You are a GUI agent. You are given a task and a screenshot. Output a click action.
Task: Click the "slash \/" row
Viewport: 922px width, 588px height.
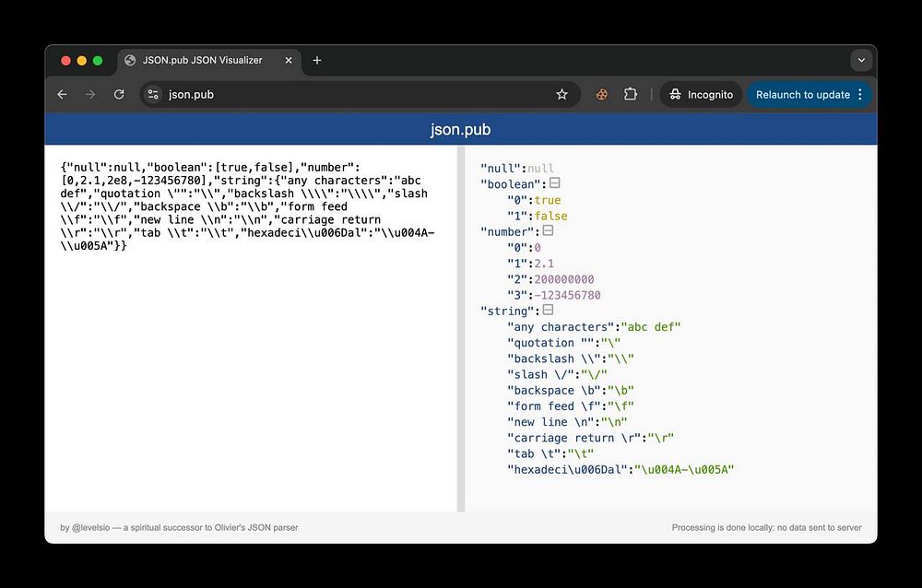557,374
